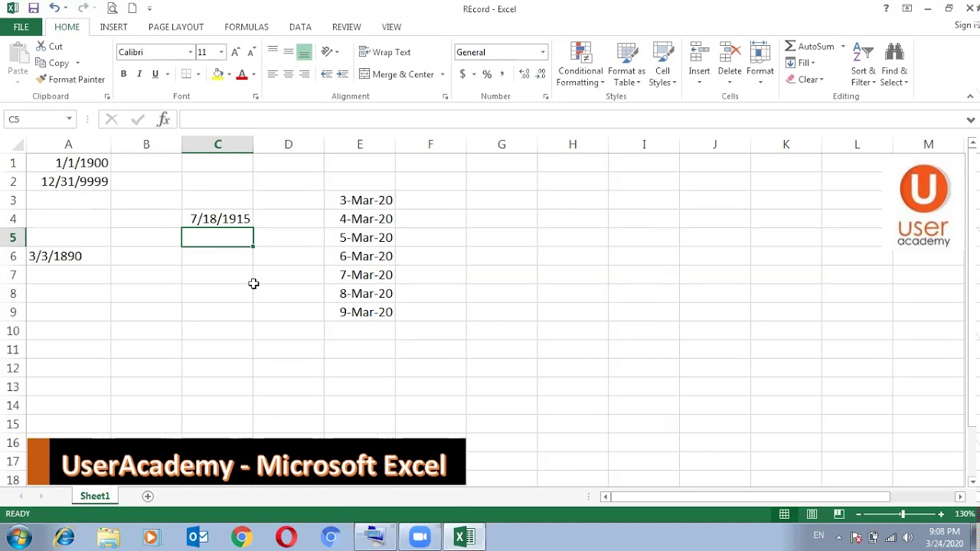Decrease font size with the small A
This screenshot has width=980, height=551.
point(250,52)
